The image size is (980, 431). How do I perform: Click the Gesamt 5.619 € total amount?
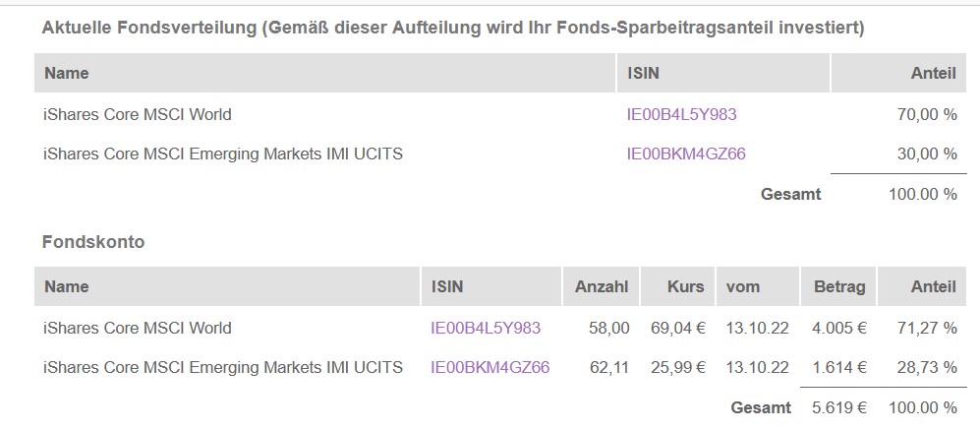pos(839,407)
